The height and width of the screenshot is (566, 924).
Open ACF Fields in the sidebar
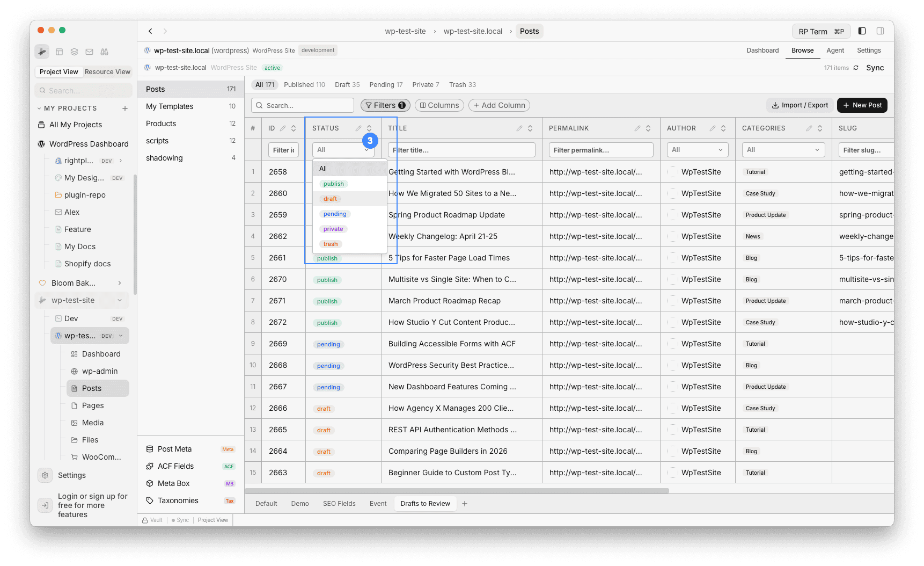tap(190, 466)
